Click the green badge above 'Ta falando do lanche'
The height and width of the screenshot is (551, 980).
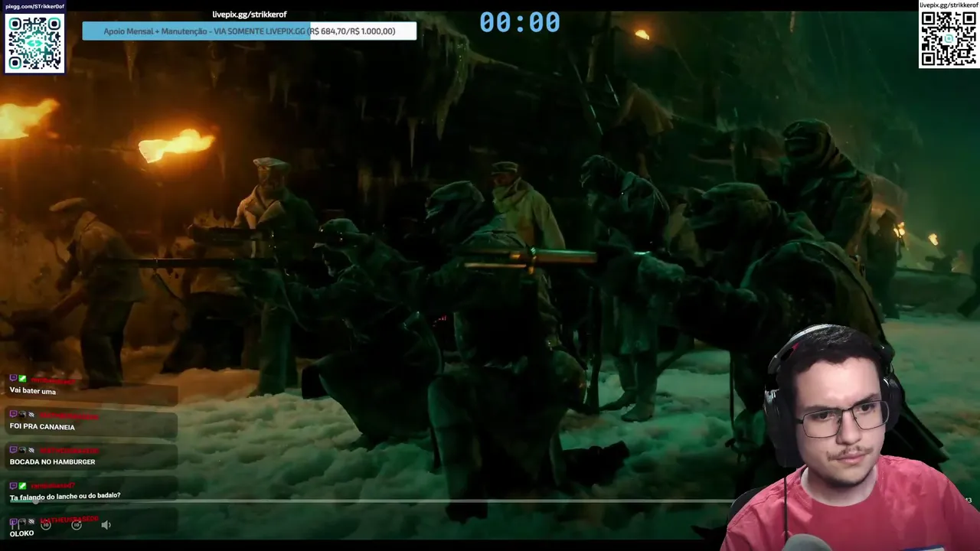[x=22, y=485]
